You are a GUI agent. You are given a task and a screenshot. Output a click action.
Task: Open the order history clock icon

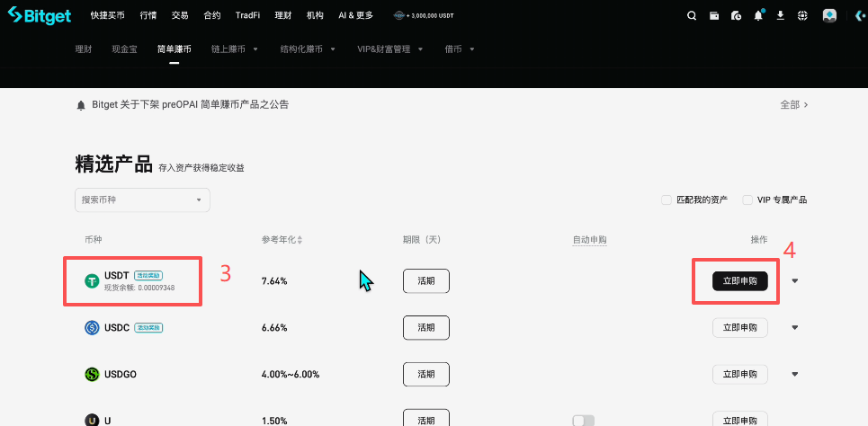pyautogui.click(x=737, y=15)
